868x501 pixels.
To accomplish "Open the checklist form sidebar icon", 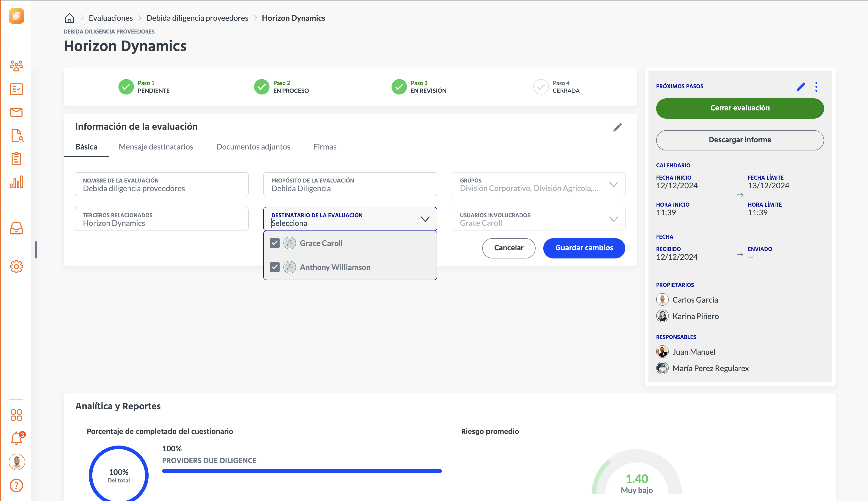I will (x=16, y=89).
